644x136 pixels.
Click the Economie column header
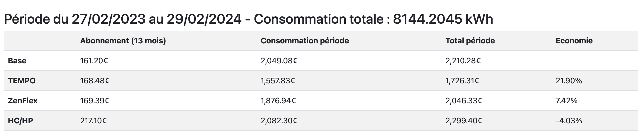point(574,41)
